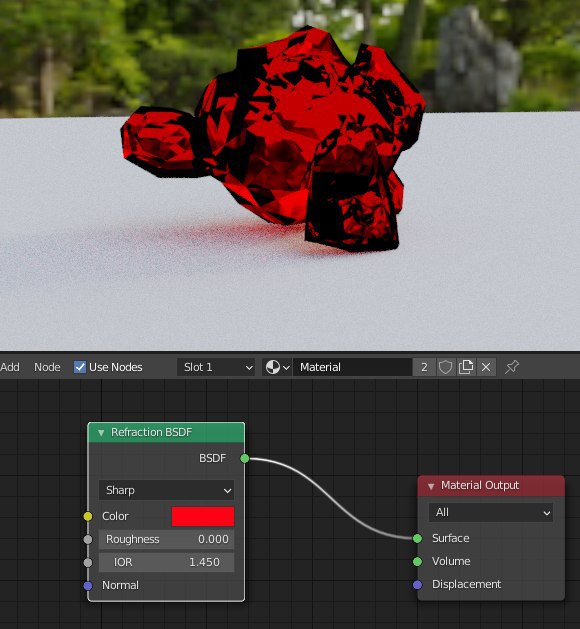
Task: Collapse the Refraction BSDF node
Action: [x=101, y=432]
